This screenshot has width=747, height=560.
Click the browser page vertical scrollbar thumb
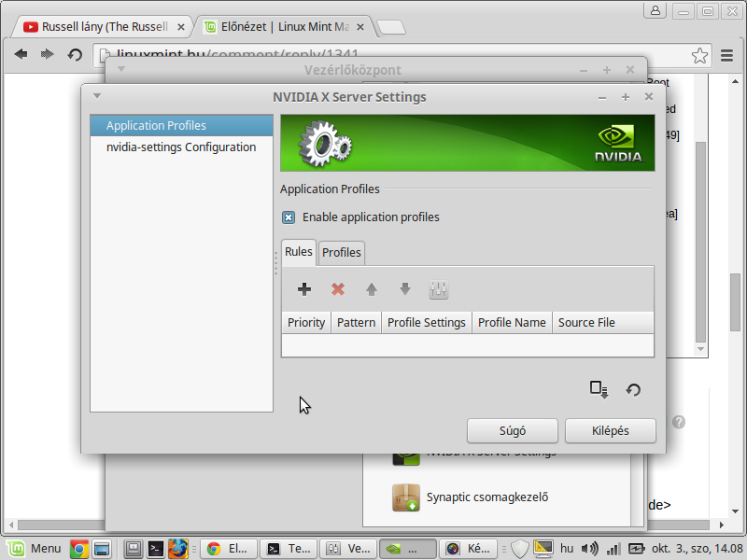pos(735,301)
